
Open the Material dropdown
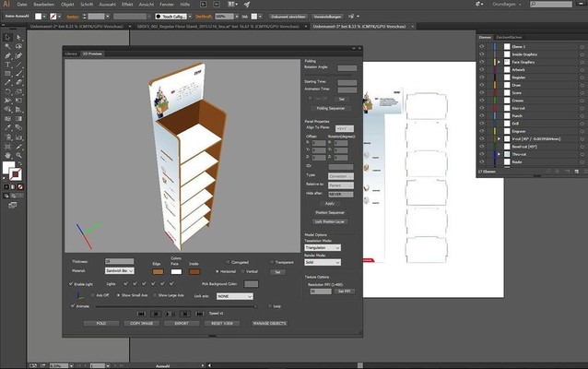pos(121,272)
